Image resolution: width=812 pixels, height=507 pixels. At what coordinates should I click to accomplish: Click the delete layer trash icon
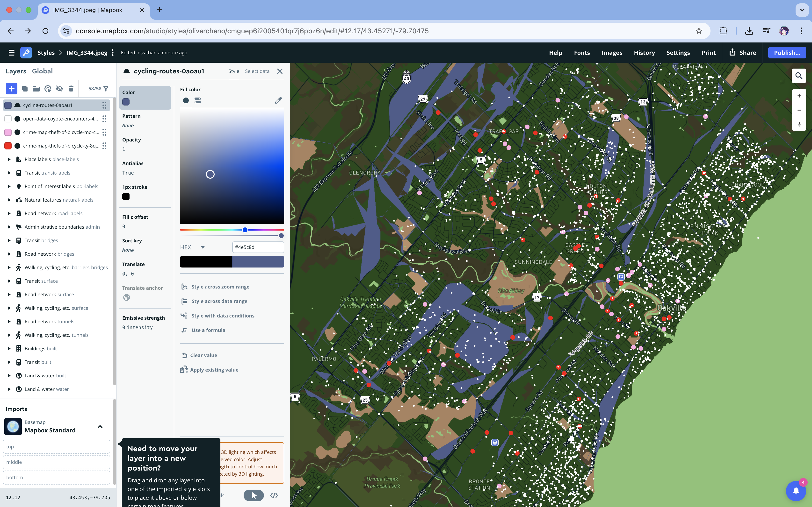point(71,89)
